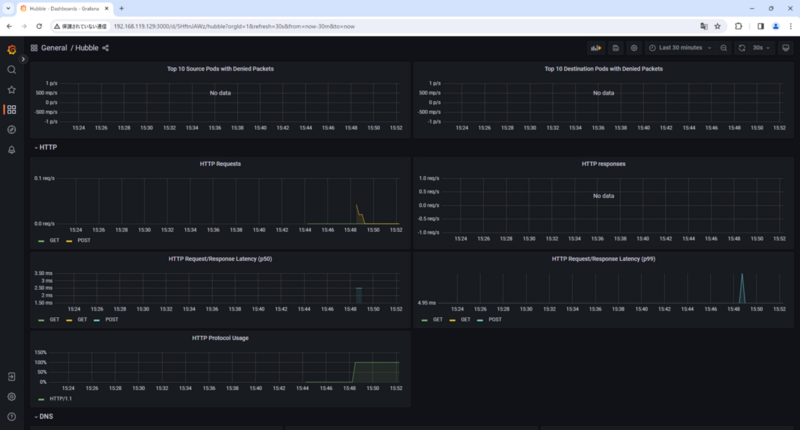Collapse the DNS row section

tap(44, 417)
